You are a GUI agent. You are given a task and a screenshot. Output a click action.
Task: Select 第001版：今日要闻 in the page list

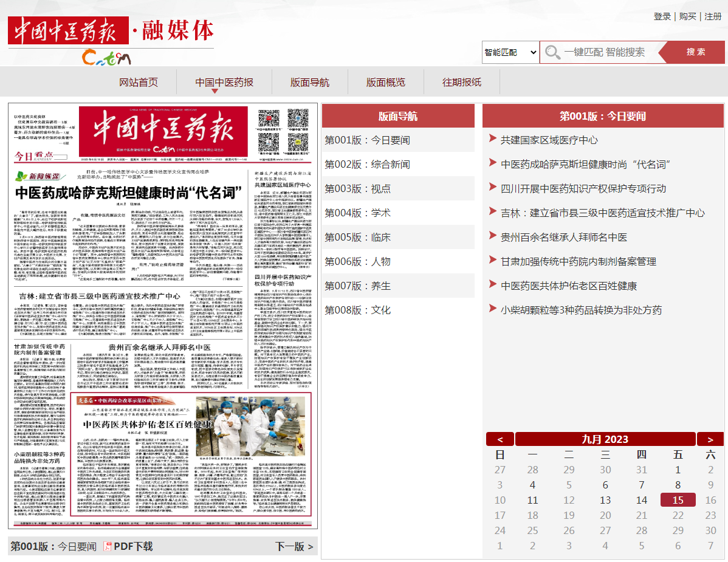[399, 140]
